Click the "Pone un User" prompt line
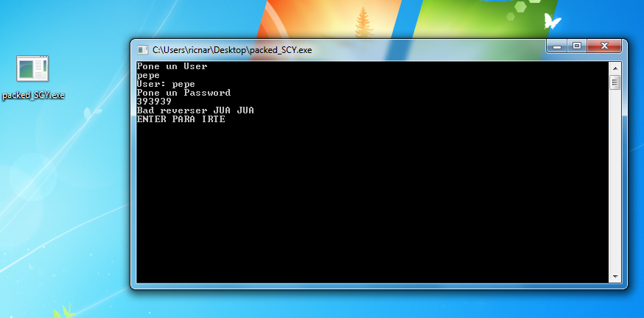The width and height of the screenshot is (644, 318). (172, 66)
